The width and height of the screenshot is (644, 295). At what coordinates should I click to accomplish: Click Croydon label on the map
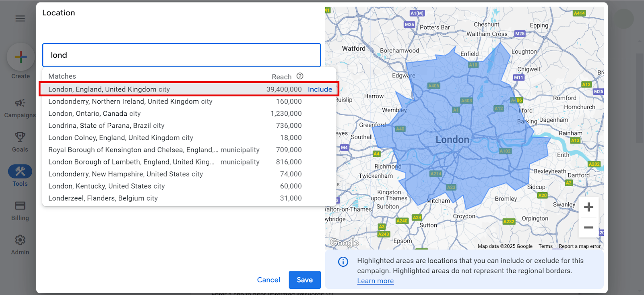[x=464, y=216]
